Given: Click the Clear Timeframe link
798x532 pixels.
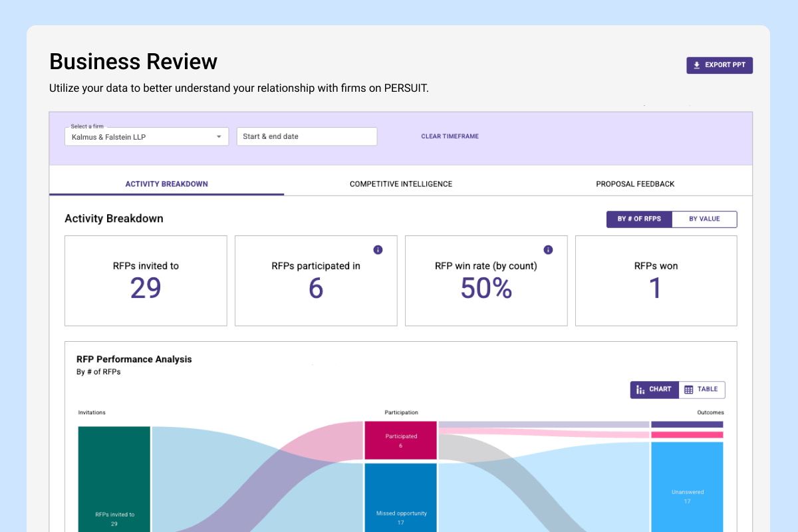Looking at the screenshot, I should pos(450,136).
